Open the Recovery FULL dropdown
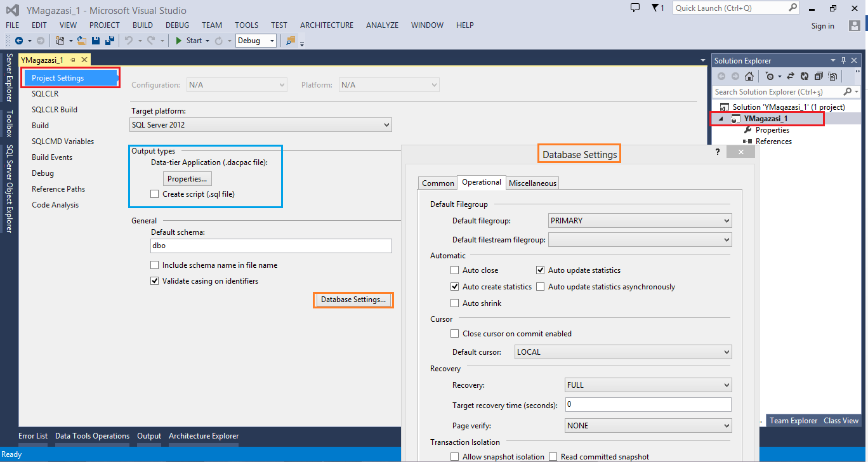 (x=648, y=385)
